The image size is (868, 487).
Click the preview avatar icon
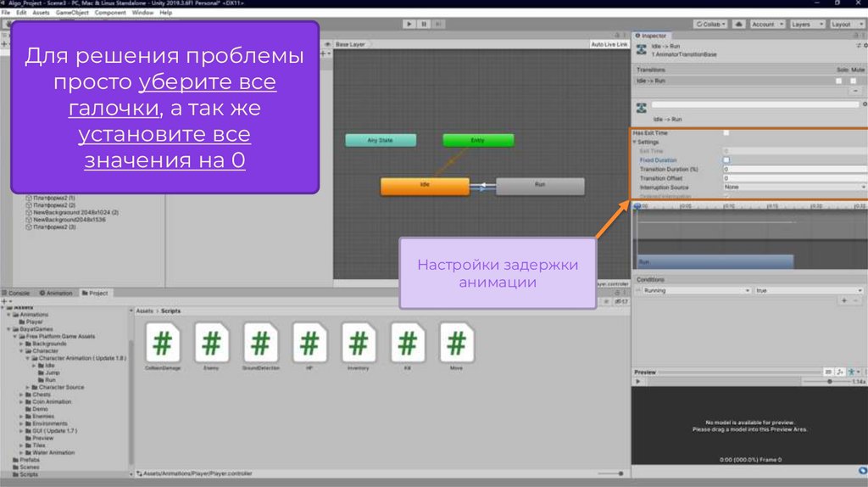pos(852,372)
